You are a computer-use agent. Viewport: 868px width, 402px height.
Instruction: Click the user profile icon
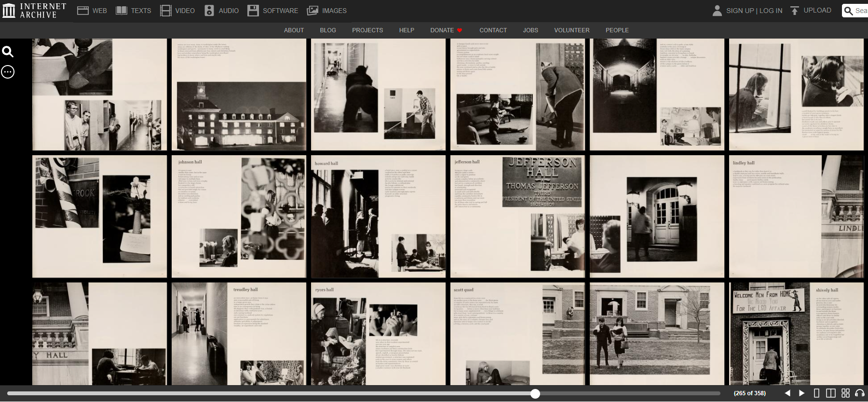[717, 11]
